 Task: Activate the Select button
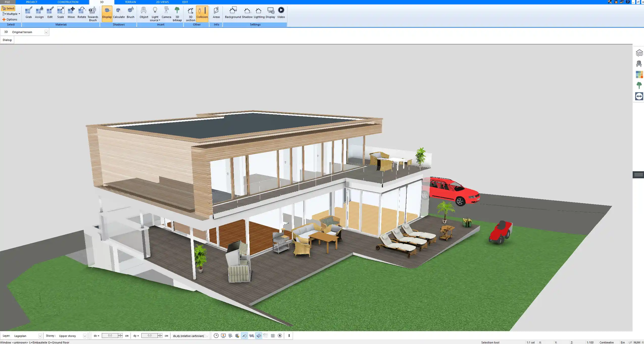coord(8,8)
